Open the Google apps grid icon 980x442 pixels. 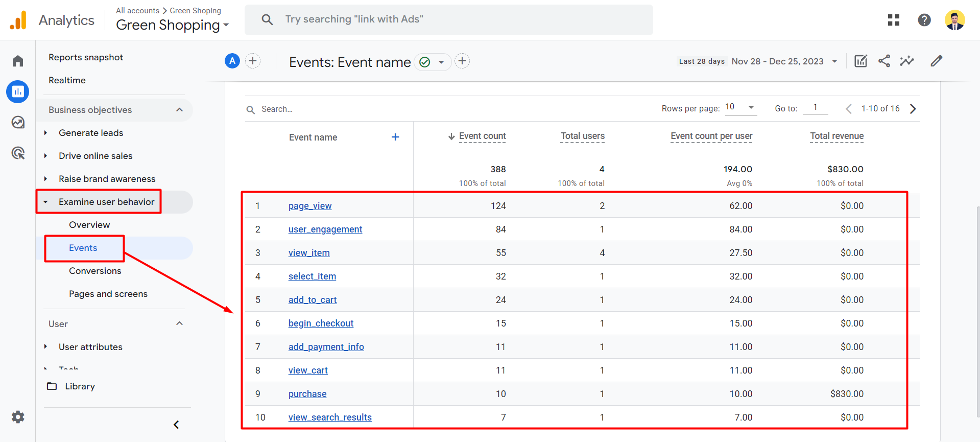coord(893,20)
